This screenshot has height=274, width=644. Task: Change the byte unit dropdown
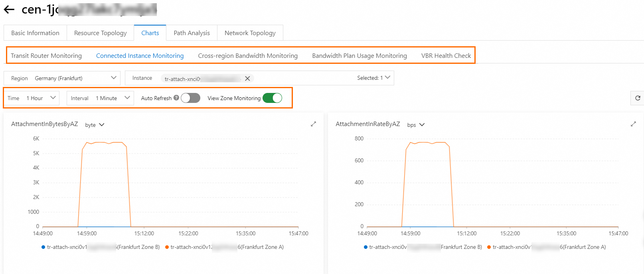95,125
